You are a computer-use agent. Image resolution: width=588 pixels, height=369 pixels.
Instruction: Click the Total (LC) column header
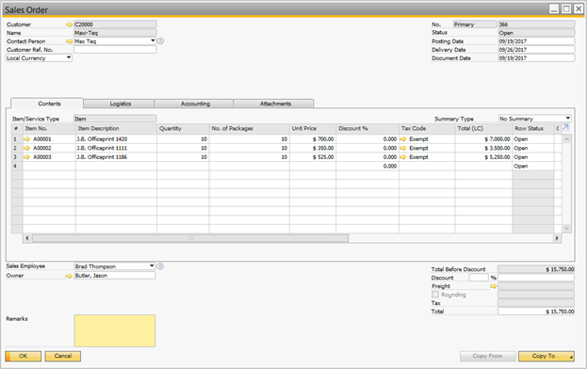[483, 129]
